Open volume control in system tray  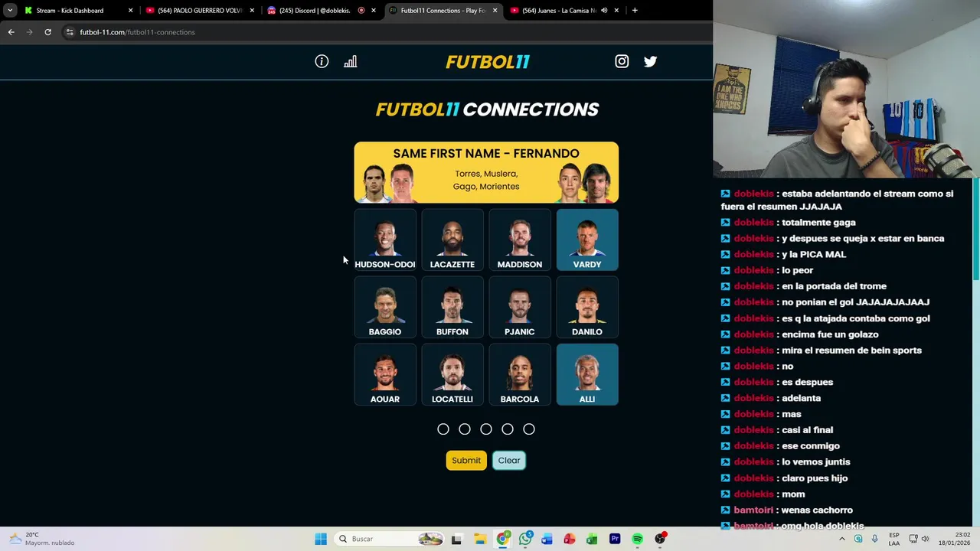click(x=925, y=539)
